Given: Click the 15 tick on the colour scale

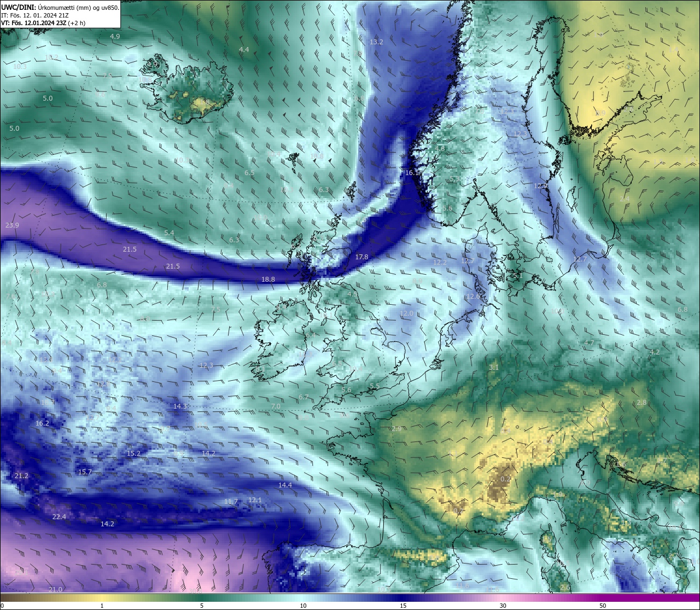Looking at the screenshot, I should (x=402, y=606).
